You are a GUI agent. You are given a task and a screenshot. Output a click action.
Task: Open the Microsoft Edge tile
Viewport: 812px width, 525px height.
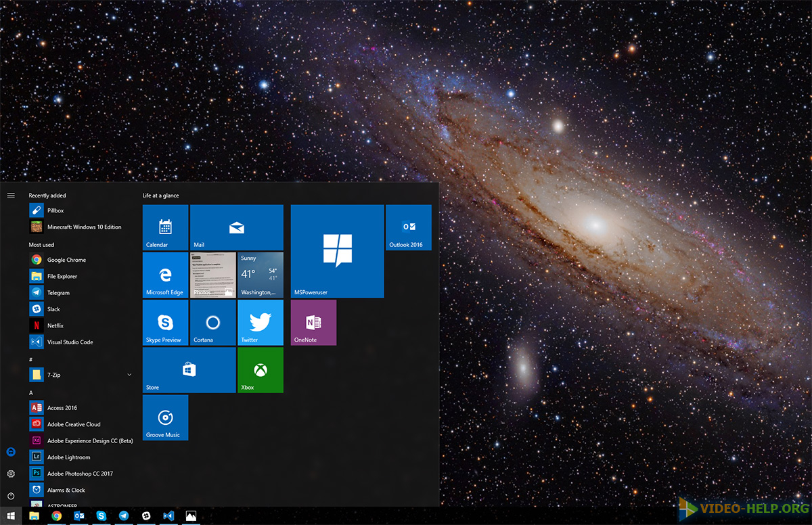(x=165, y=275)
